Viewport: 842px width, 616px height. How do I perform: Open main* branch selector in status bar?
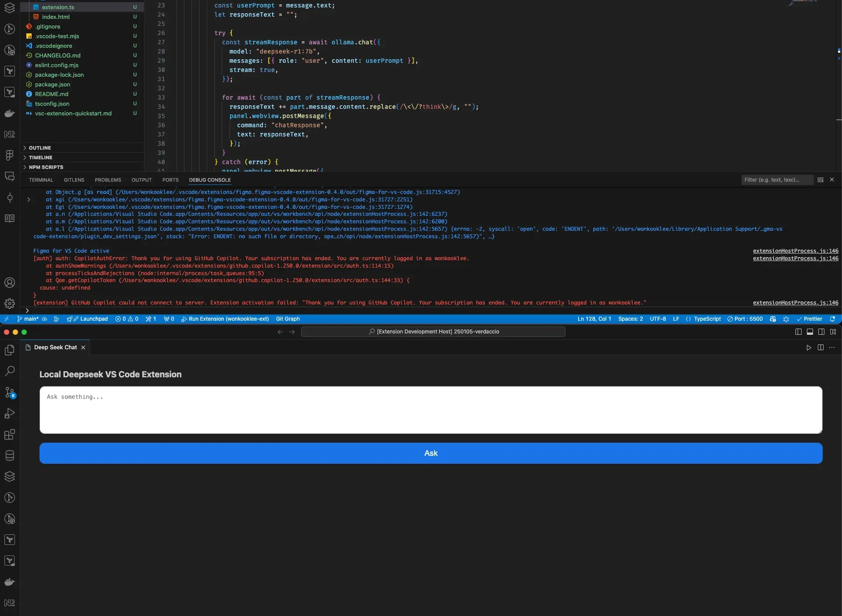[x=28, y=319]
